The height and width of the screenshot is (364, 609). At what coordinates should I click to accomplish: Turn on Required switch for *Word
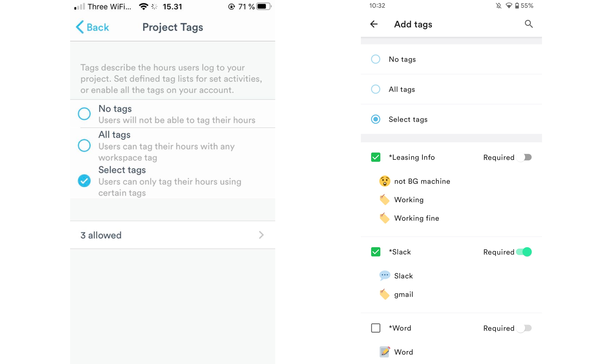524,328
